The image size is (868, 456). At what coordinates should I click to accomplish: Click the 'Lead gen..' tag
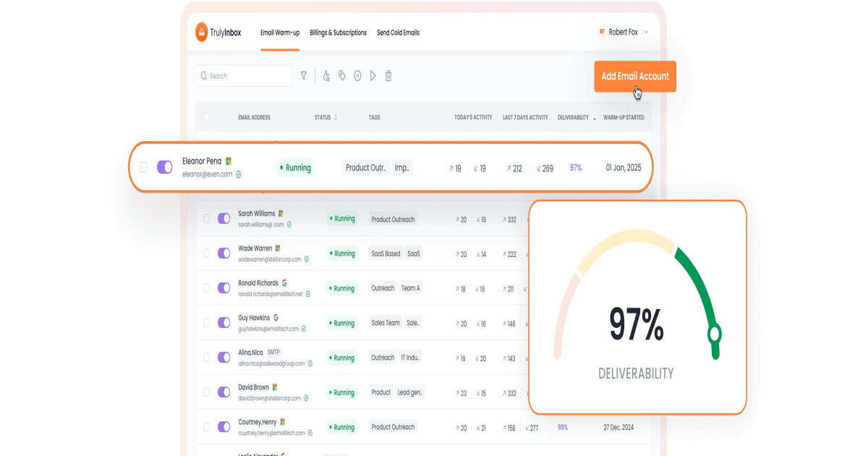410,392
